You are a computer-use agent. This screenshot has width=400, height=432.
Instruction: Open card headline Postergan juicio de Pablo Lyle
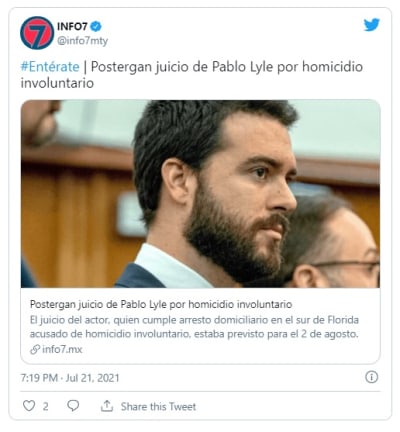tap(161, 304)
